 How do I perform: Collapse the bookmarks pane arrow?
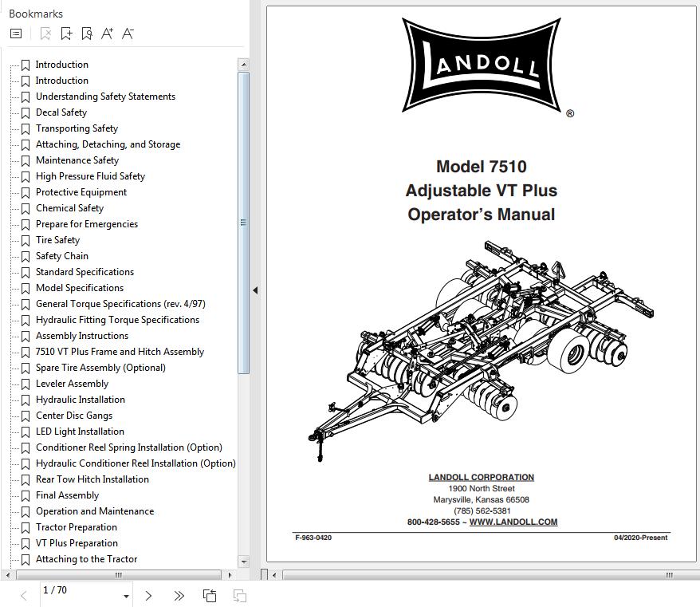point(255,290)
